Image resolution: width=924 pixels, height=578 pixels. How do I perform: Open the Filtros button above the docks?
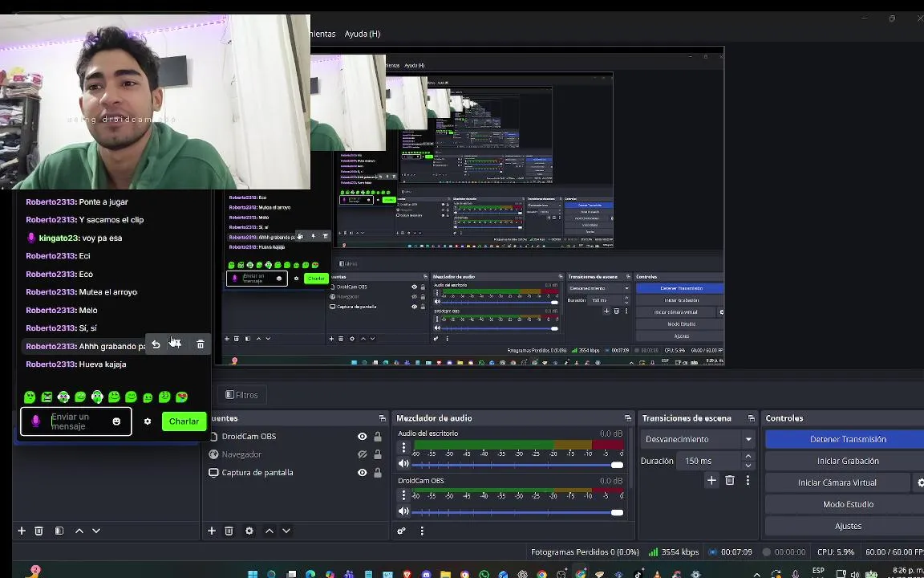[x=241, y=395]
